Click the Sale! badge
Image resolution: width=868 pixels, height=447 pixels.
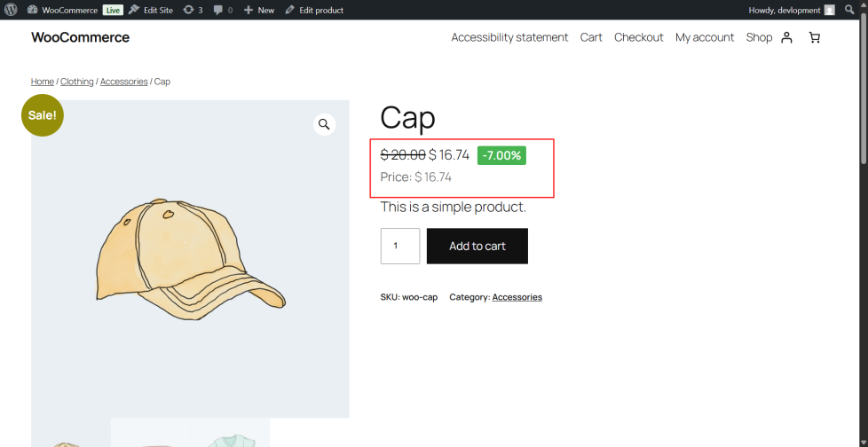(43, 115)
